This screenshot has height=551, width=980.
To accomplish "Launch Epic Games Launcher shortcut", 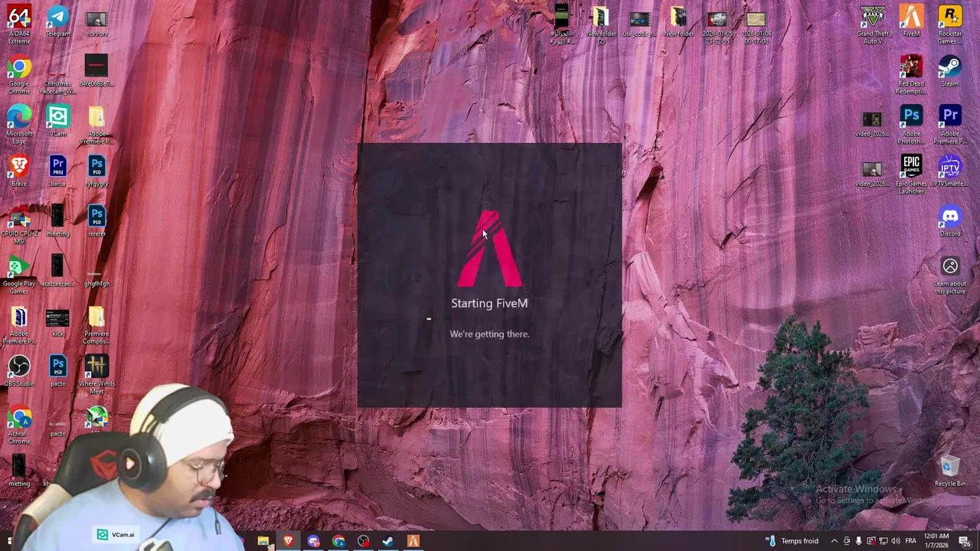I will point(911,174).
